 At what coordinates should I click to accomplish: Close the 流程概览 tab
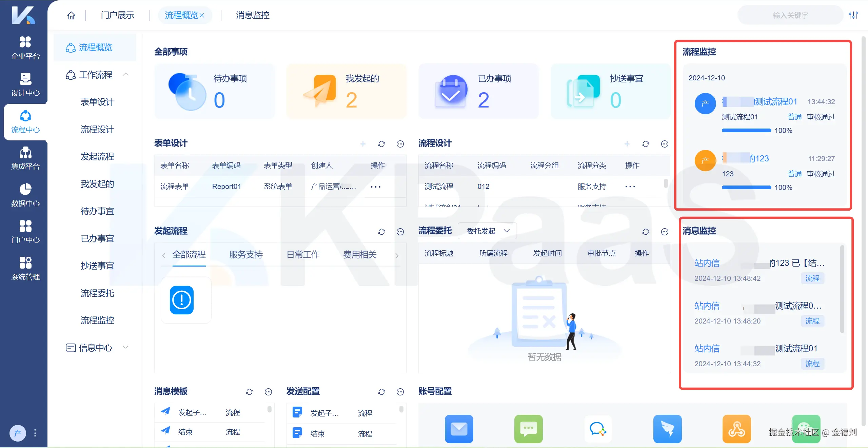point(202,16)
